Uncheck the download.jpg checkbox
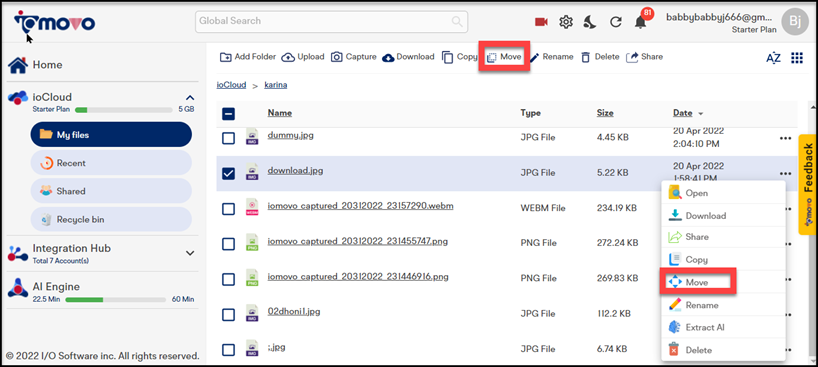 click(228, 173)
